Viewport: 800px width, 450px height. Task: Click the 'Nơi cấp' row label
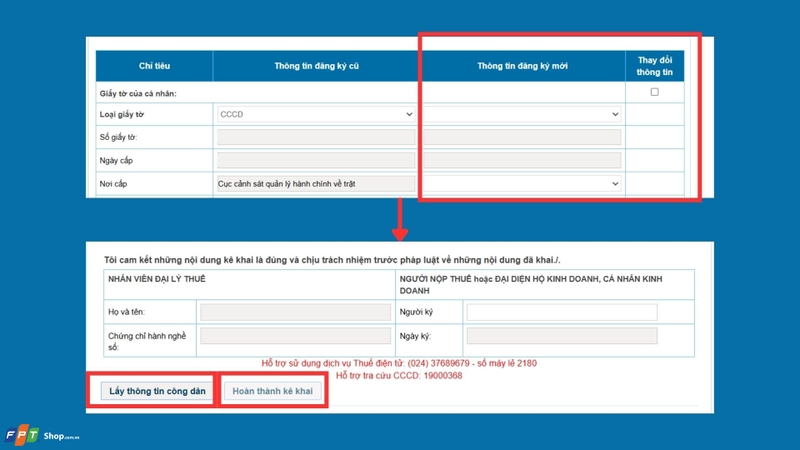[x=113, y=184]
